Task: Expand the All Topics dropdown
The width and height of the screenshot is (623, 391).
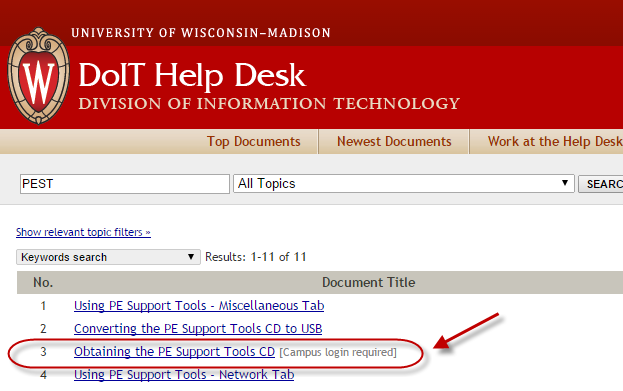Action: pos(404,184)
